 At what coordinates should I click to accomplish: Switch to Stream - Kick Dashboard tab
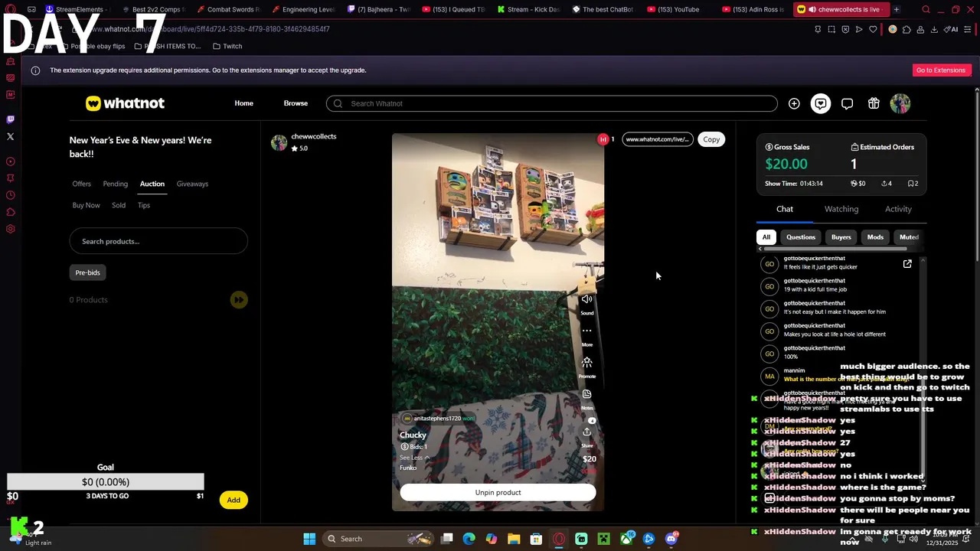click(529, 9)
